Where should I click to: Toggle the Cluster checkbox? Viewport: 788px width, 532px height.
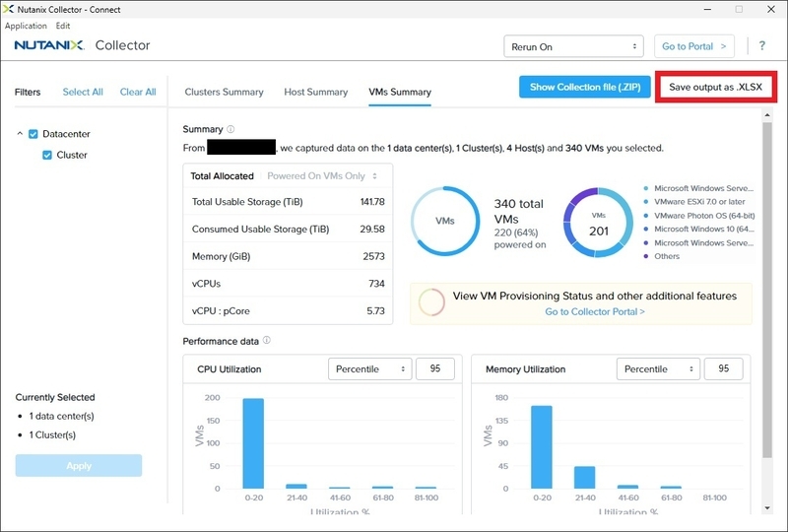[x=47, y=155]
